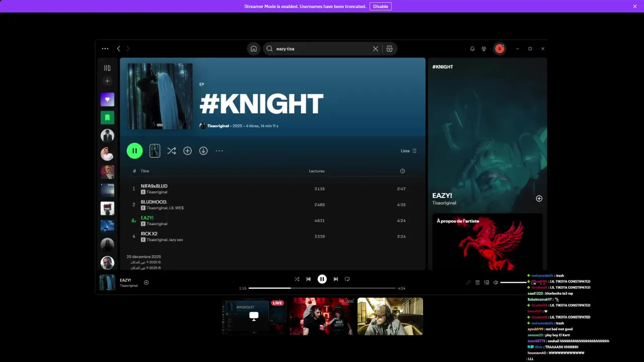Dismiss the Streamer Mode banner
The height and width of the screenshot is (362, 644).
pyautogui.click(x=635, y=7)
